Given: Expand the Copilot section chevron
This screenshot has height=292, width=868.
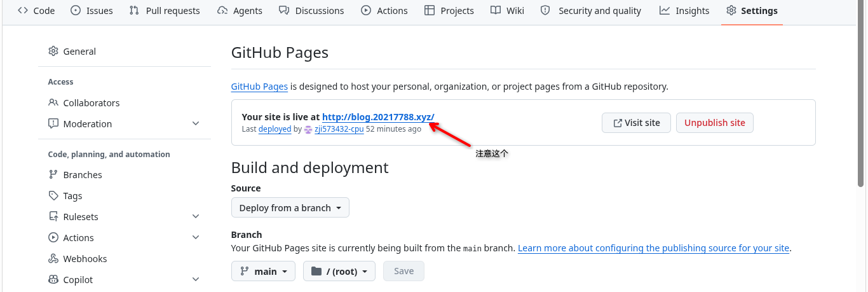Looking at the screenshot, I should [x=196, y=280].
